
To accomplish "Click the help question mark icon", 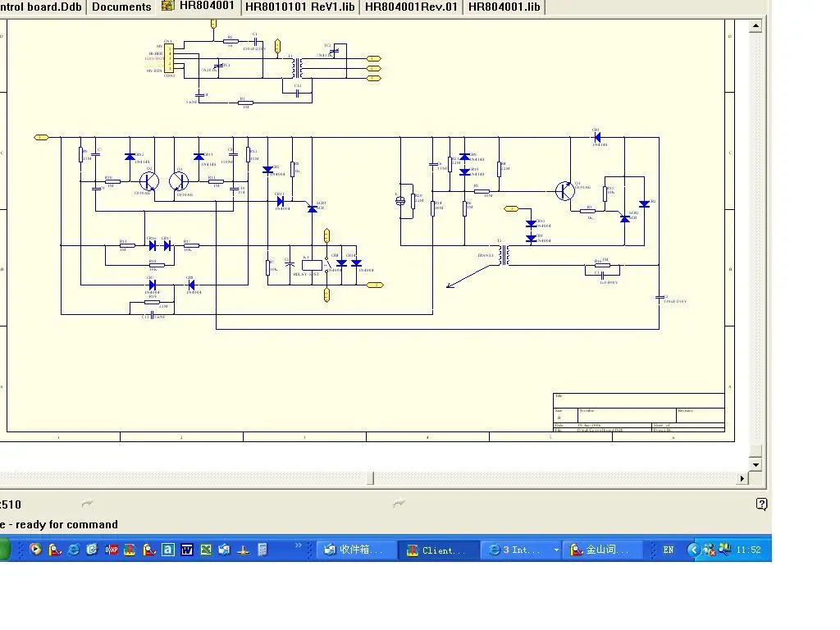I will tap(761, 504).
